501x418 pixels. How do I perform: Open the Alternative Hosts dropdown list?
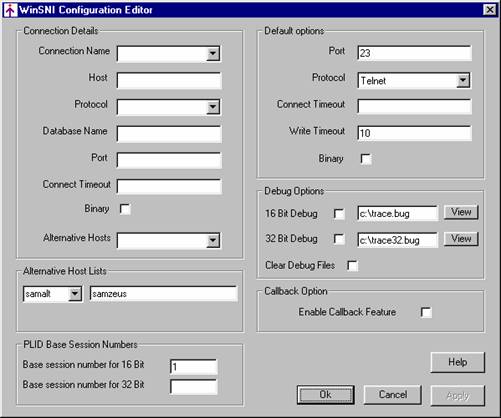[x=213, y=240]
